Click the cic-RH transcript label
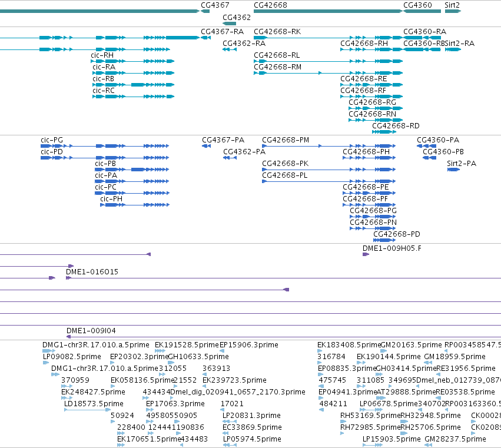Viewport: 501px width, 448px height. pyautogui.click(x=102, y=55)
